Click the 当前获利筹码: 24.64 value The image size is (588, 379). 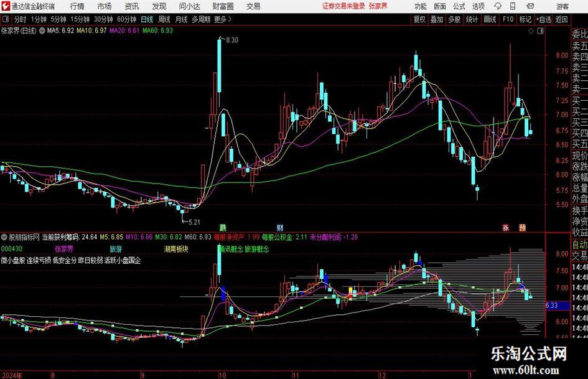click(69, 237)
